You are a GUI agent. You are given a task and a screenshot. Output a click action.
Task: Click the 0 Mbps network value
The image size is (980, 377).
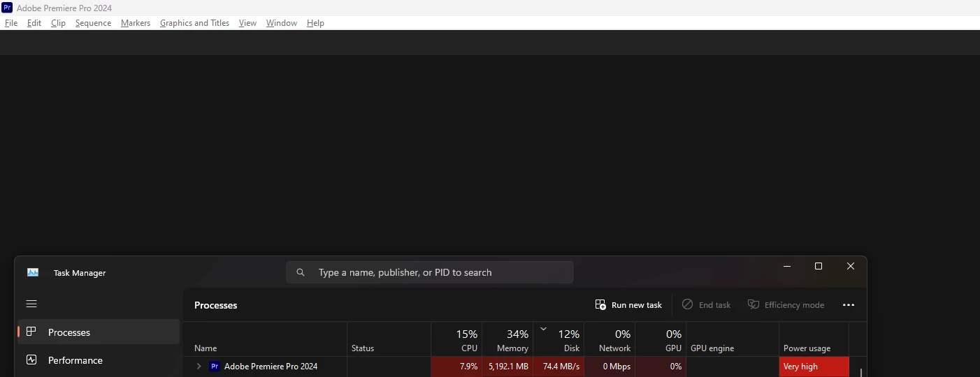tap(617, 367)
